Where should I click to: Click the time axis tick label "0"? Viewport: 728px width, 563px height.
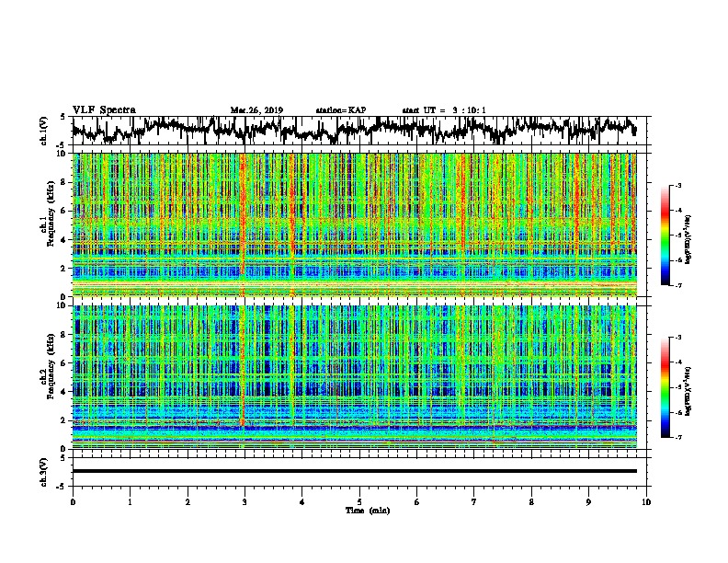coord(73,502)
